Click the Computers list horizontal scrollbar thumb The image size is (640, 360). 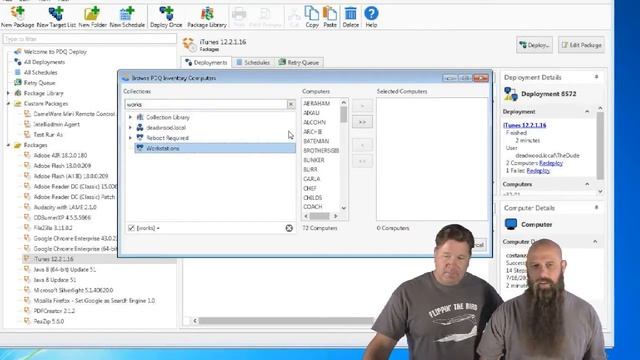click(320, 216)
